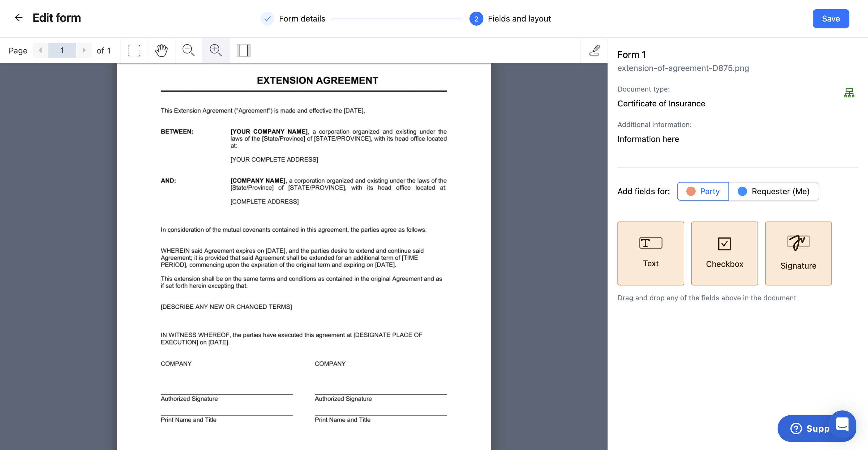Click the green hierarchy document type icon
This screenshot has height=450, width=868.
[x=849, y=93]
